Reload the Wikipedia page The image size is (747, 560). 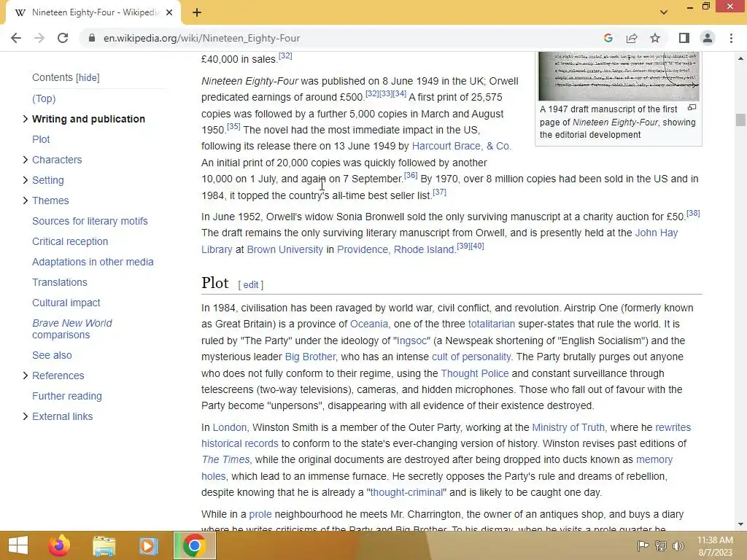(63, 38)
